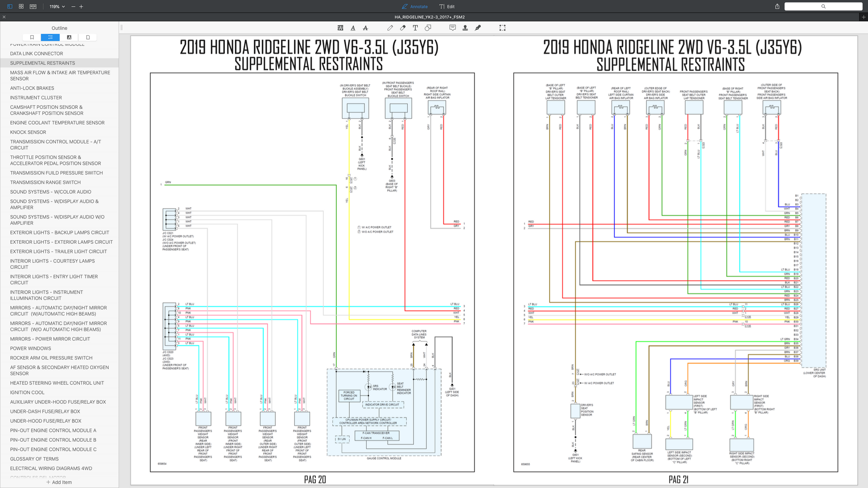The image size is (868, 488).
Task: Choose the signature pen tool
Action: [478, 28]
